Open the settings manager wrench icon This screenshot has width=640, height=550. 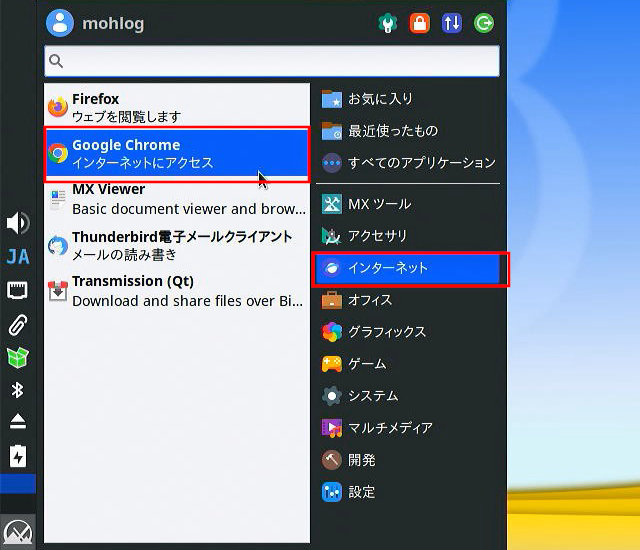coord(388,23)
